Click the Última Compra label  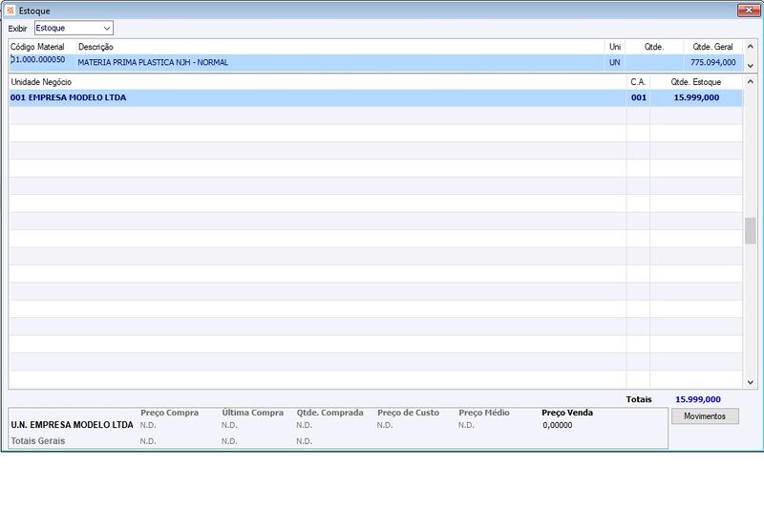pyautogui.click(x=252, y=413)
